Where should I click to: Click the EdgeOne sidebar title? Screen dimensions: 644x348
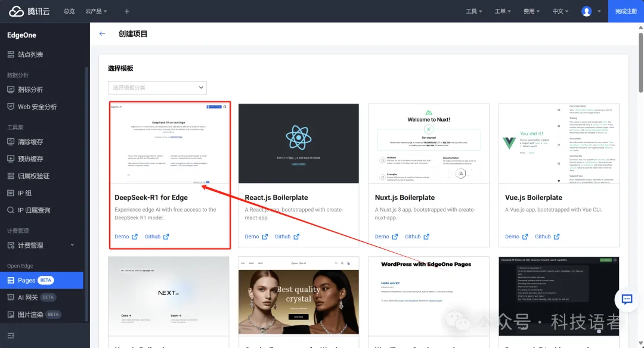[22, 35]
